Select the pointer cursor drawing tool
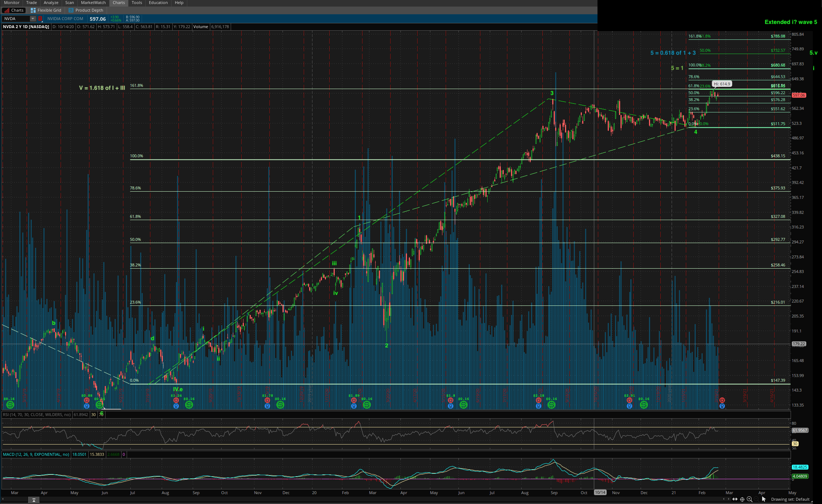822x504 pixels. click(764, 499)
